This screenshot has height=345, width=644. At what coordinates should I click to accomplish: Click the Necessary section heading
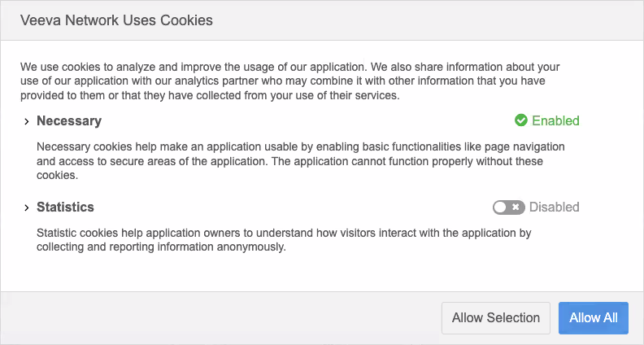click(x=69, y=121)
